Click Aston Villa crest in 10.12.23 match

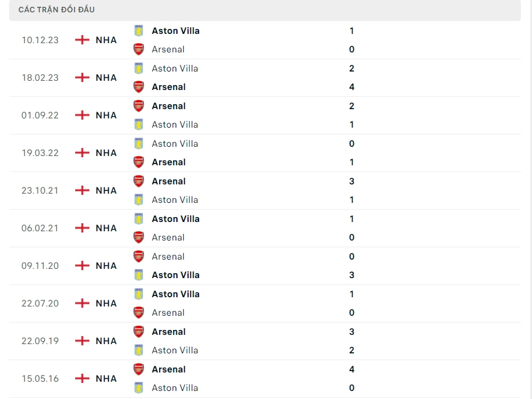[x=139, y=31]
